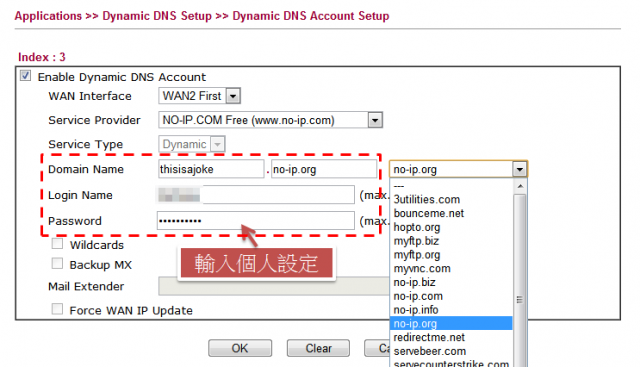Click the domain list scrollbar thumb
The width and height of the screenshot is (640, 367).
click(x=520, y=281)
